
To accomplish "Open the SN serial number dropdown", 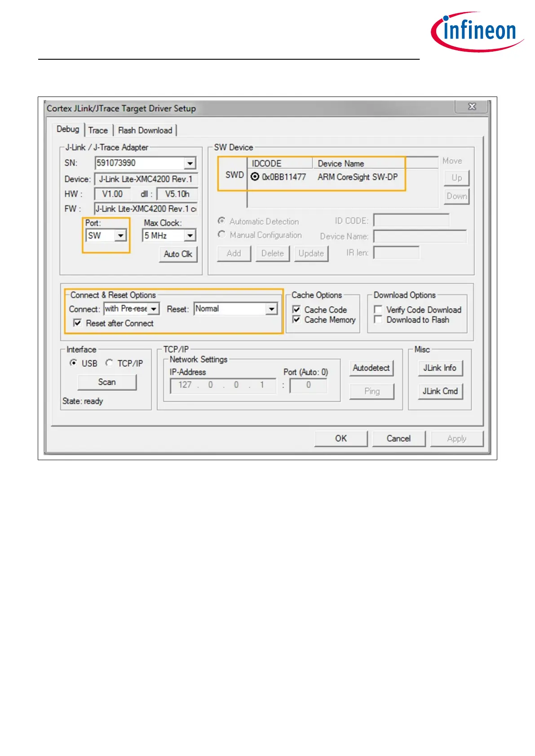I will tap(190, 163).
